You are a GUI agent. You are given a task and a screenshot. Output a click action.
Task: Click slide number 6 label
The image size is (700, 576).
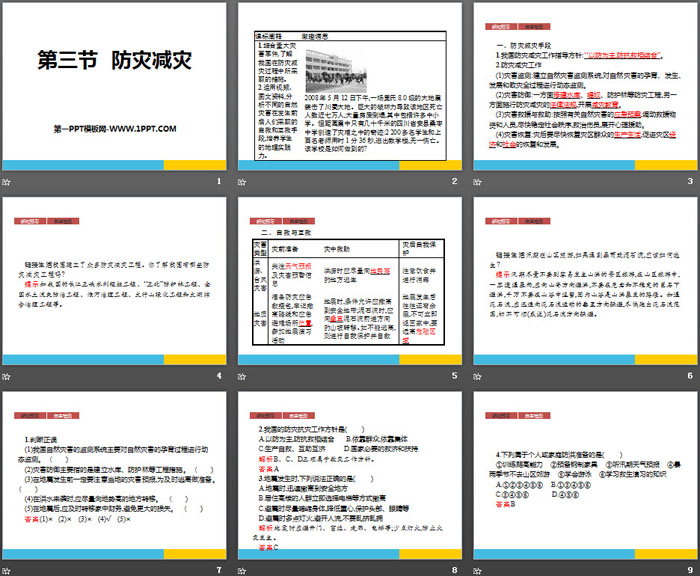click(690, 376)
